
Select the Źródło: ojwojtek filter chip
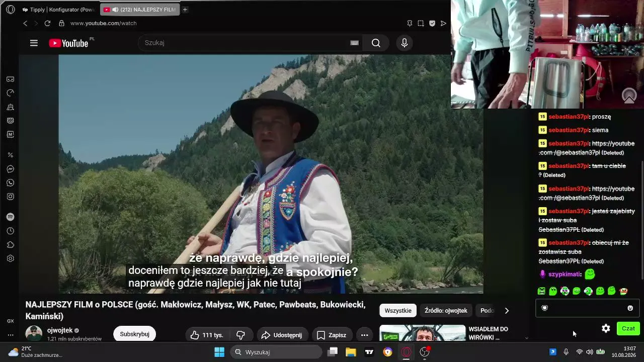[446, 311]
